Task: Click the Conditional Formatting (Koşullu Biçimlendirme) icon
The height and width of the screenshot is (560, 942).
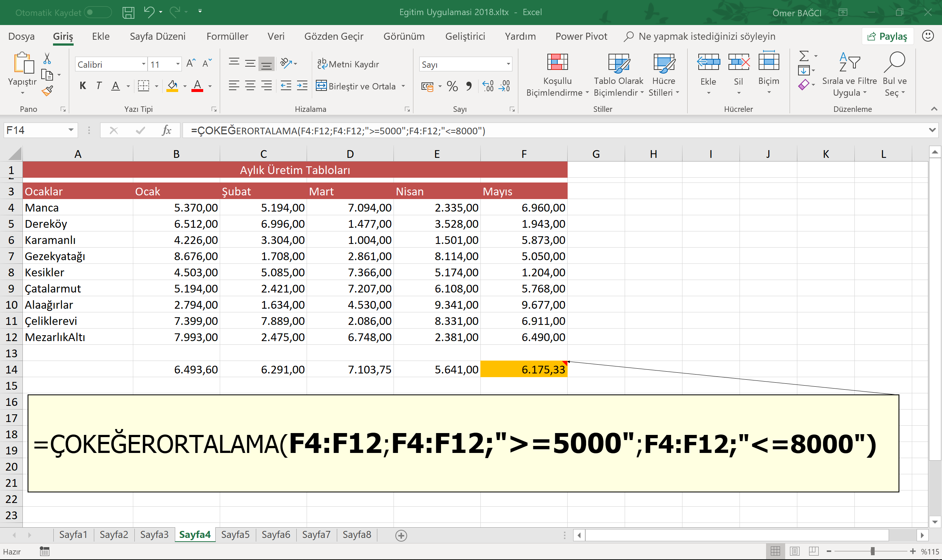Action: point(557,63)
